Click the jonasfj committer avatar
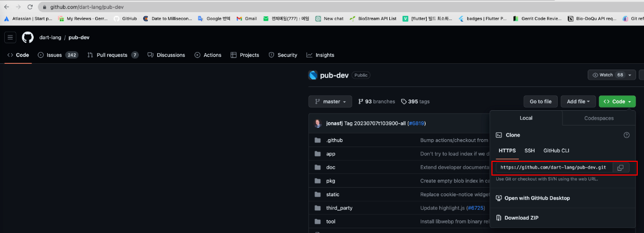 [318, 123]
